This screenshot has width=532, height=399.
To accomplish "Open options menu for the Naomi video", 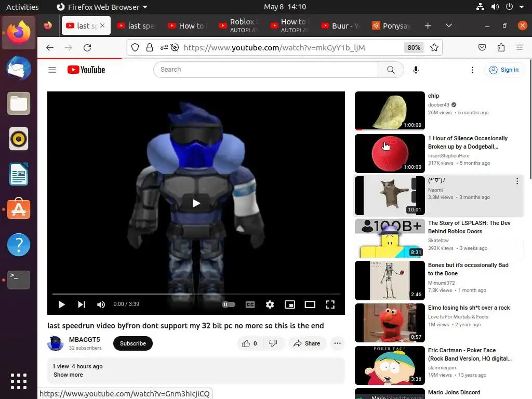I will (517, 181).
